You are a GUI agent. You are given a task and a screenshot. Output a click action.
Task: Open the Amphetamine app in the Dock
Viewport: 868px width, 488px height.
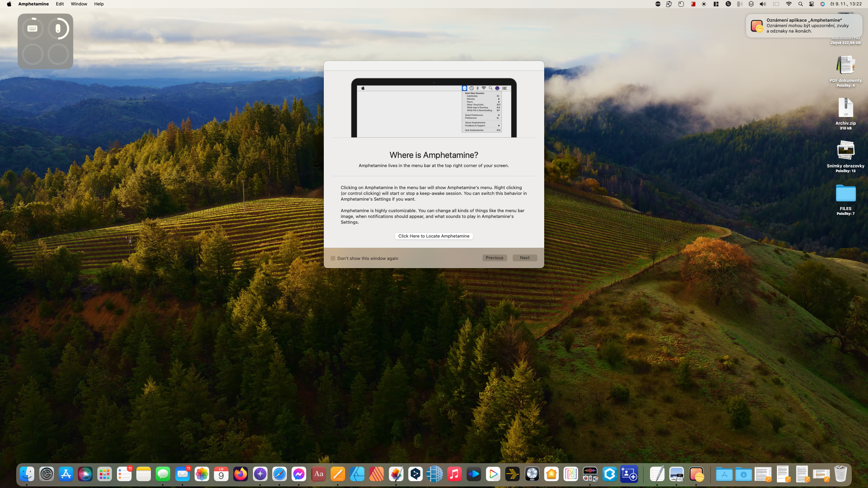pyautogui.click(x=696, y=474)
